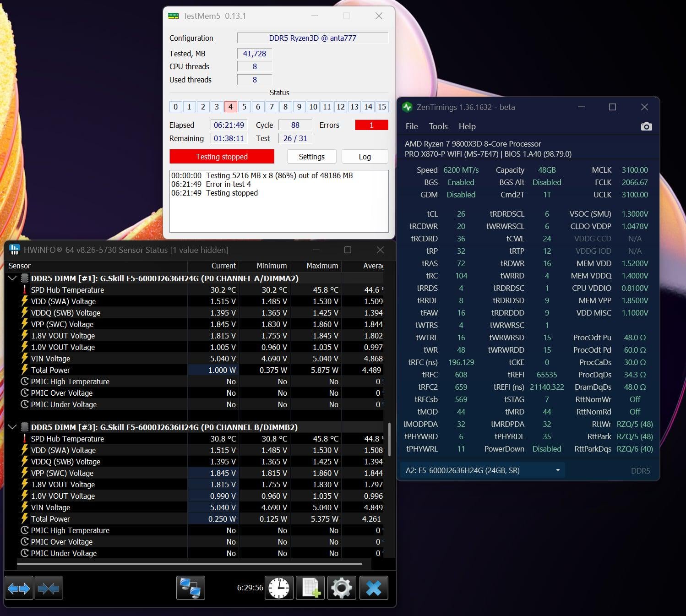
Task: Click red failed status box 4 in TestMem5
Action: (x=230, y=107)
